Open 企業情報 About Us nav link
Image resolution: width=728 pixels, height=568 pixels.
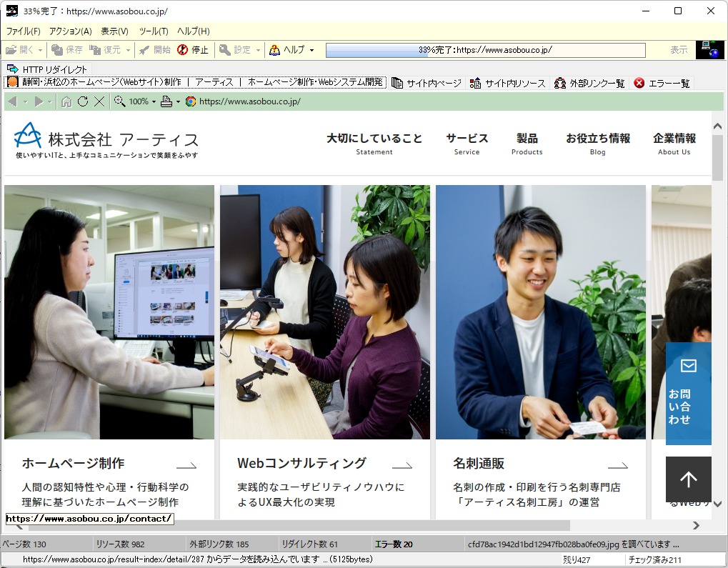(x=674, y=144)
